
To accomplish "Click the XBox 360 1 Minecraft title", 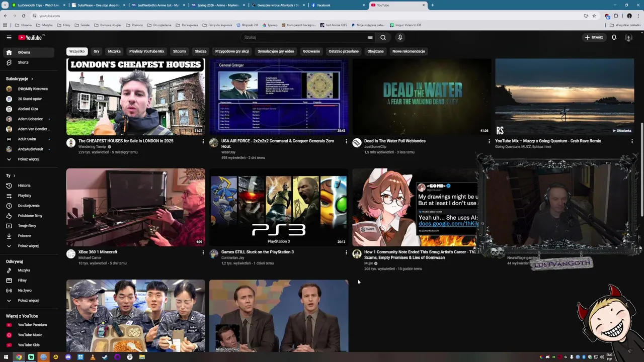I will pyautogui.click(x=98, y=252).
